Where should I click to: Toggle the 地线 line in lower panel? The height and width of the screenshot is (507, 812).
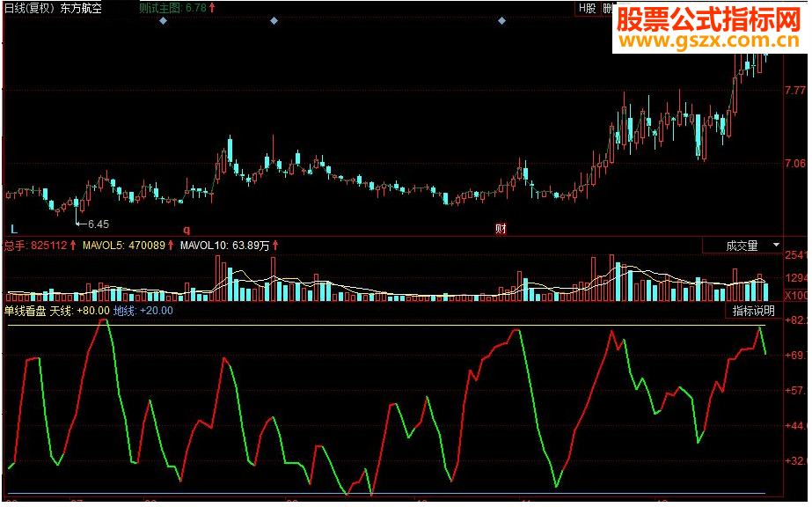tap(124, 310)
